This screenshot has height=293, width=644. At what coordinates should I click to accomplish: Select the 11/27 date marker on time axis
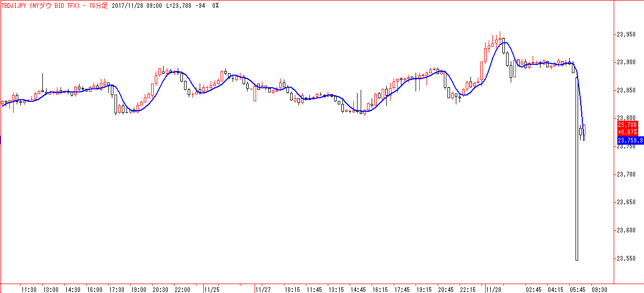point(263,289)
